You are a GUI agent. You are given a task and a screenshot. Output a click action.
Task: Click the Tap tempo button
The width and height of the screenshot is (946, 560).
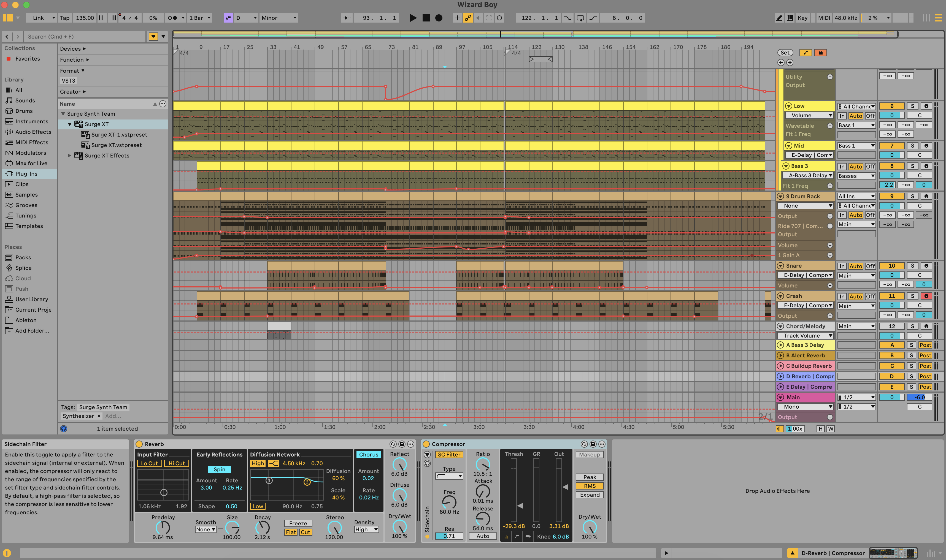[x=64, y=18]
